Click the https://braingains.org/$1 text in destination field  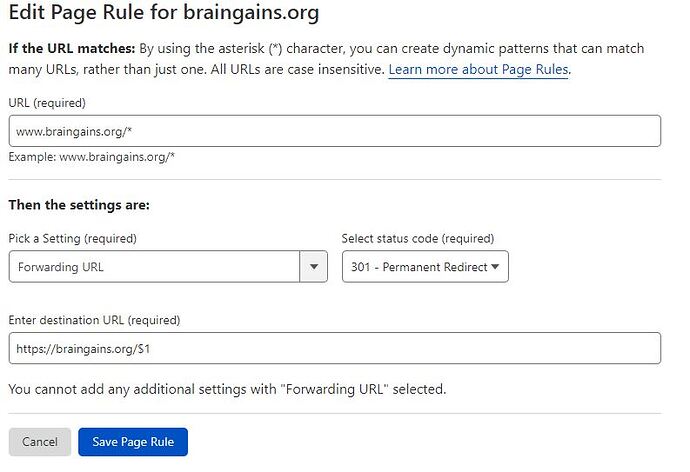pos(83,349)
